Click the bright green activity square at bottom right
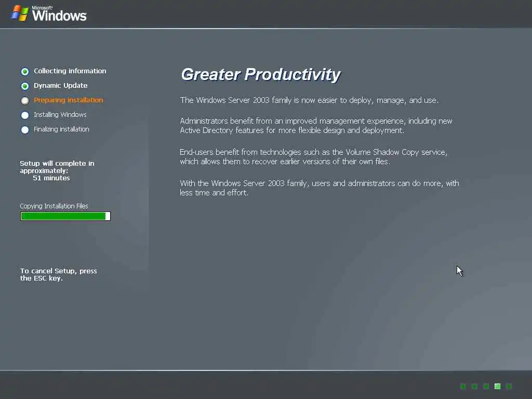This screenshot has width=532, height=399. [497, 386]
